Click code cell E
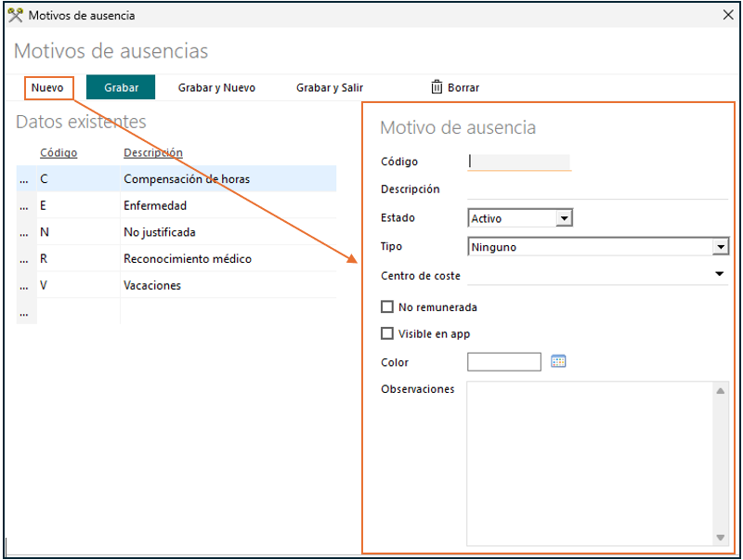 [78, 205]
